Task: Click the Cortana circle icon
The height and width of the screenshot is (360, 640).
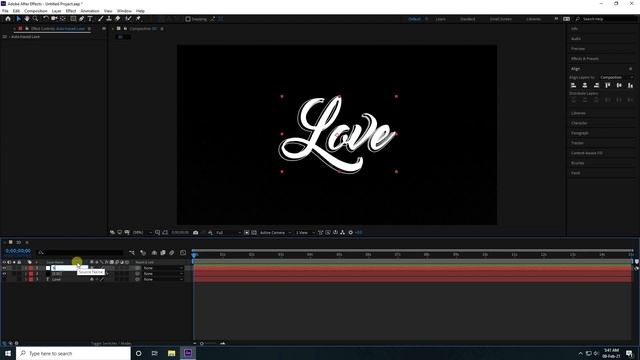Action: click(x=138, y=353)
